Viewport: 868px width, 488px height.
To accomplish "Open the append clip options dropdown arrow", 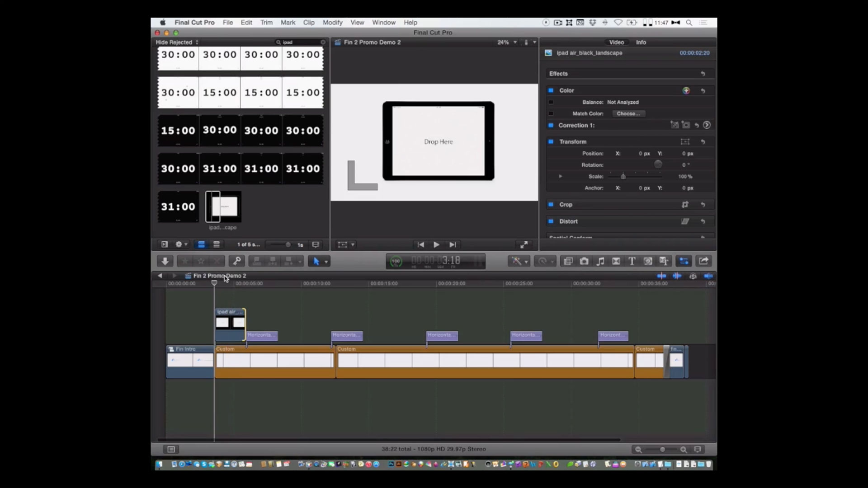I will tap(299, 262).
